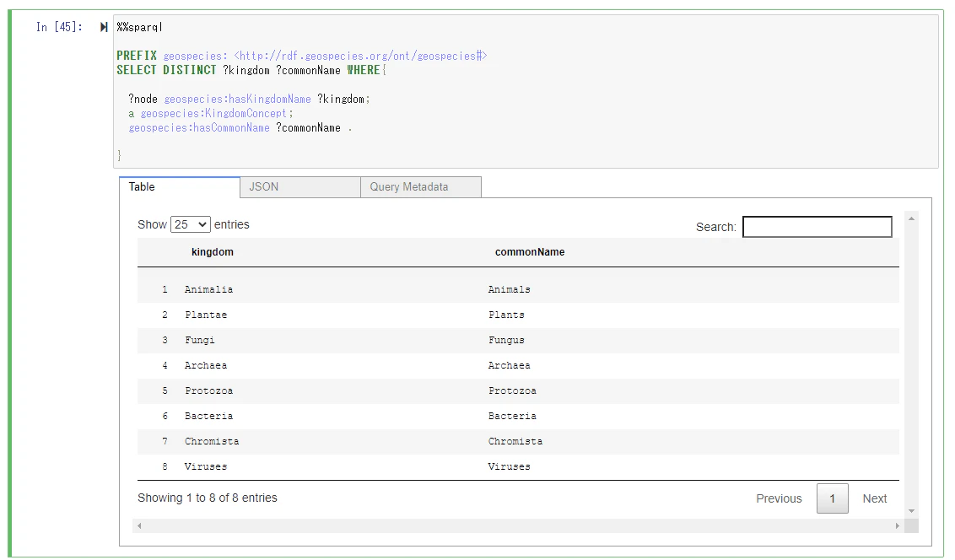The width and height of the screenshot is (955, 560).
Task: Open the Show entries count dropdown
Action: point(191,224)
